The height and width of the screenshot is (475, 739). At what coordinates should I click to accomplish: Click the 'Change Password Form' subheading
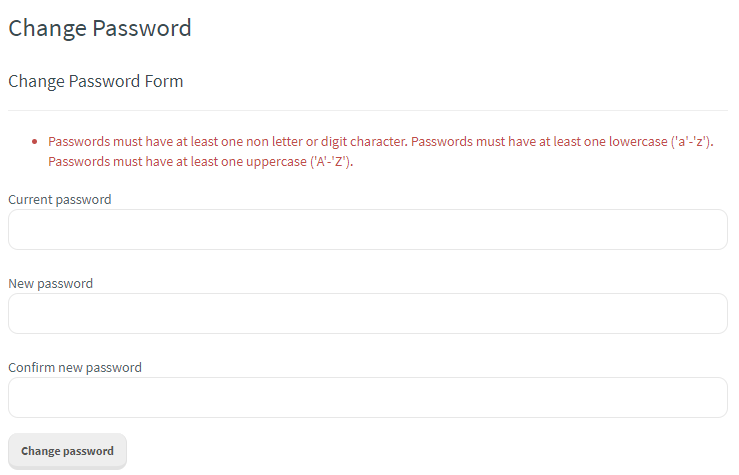(96, 82)
